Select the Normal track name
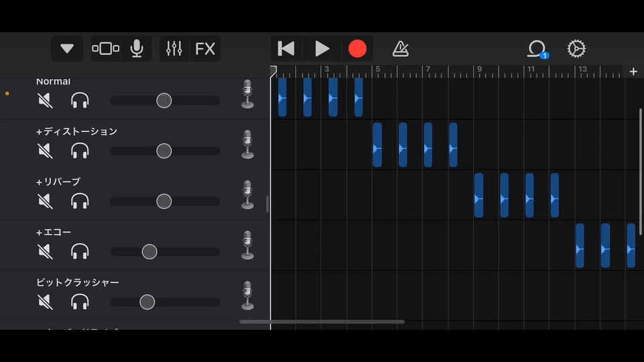The height and width of the screenshot is (362, 644). (54, 82)
